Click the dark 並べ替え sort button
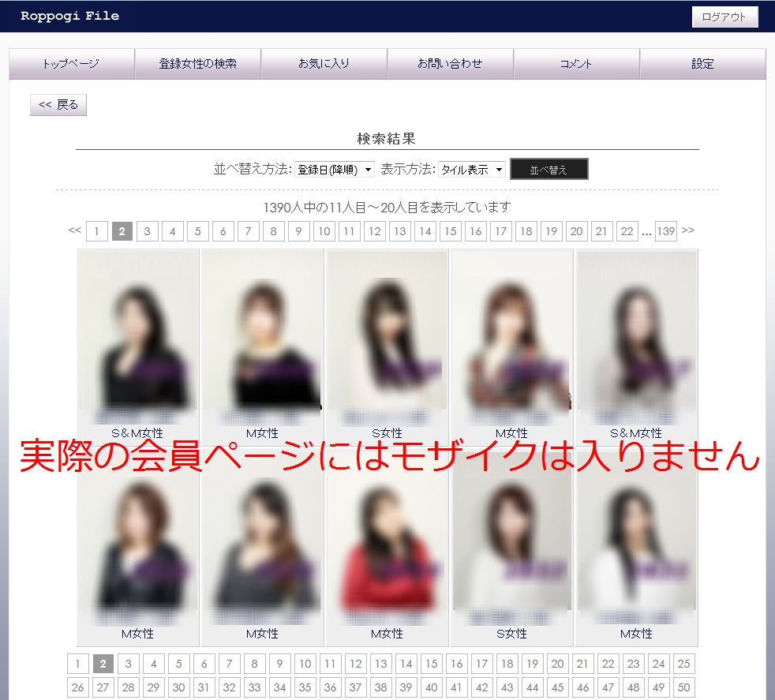775x700 pixels. point(549,169)
